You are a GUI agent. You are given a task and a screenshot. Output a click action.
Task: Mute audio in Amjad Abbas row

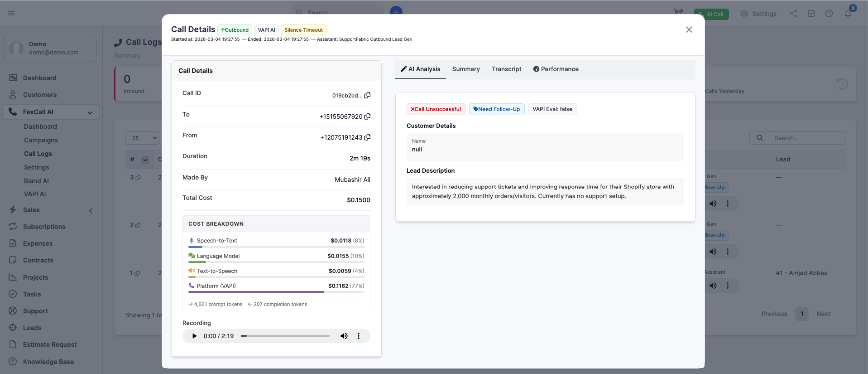click(x=713, y=286)
